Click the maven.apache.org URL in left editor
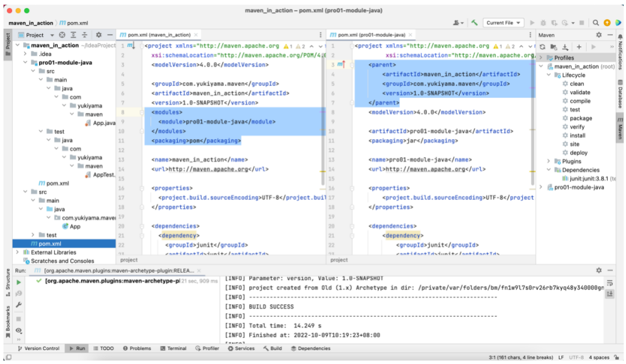The height and width of the screenshot is (364, 626). 208,169
